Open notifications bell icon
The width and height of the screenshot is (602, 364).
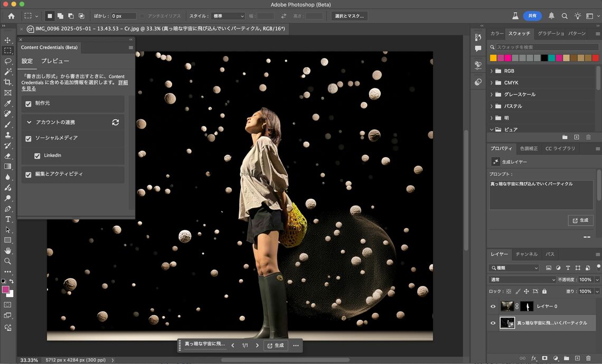pos(551,16)
